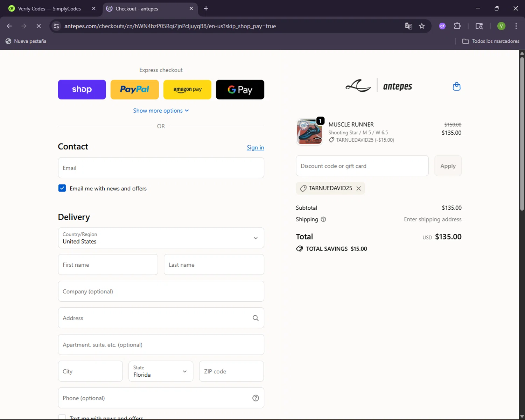Focus the First name field
525x420 pixels.
pyautogui.click(x=108, y=265)
